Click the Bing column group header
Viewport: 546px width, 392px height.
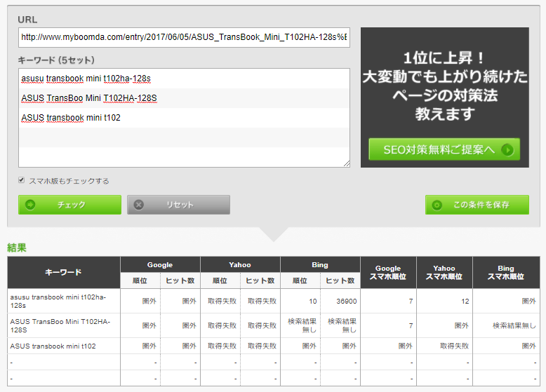click(320, 264)
